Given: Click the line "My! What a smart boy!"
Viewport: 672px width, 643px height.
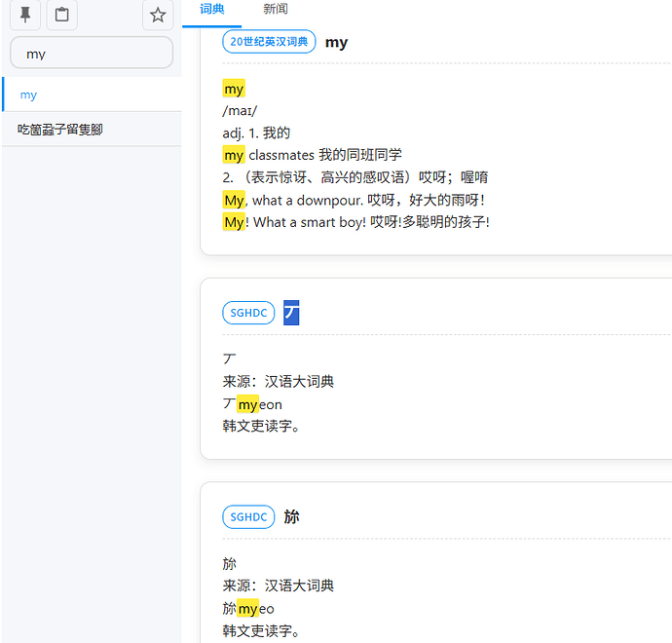Looking at the screenshot, I should pyautogui.click(x=355, y=222).
